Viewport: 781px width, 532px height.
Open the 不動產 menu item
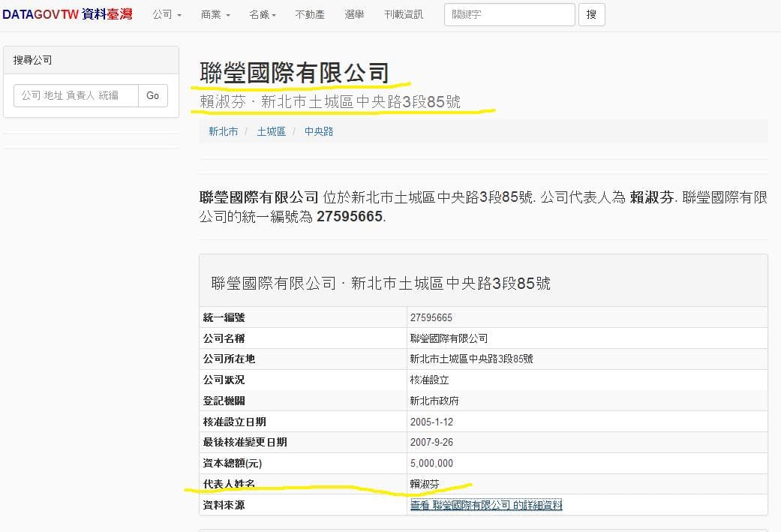click(x=310, y=15)
